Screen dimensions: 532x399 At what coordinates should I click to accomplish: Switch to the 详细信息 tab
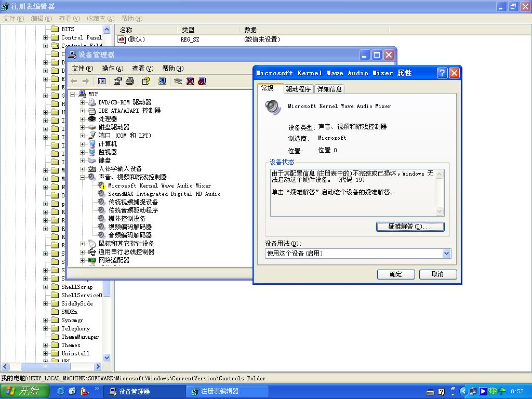[x=329, y=89]
